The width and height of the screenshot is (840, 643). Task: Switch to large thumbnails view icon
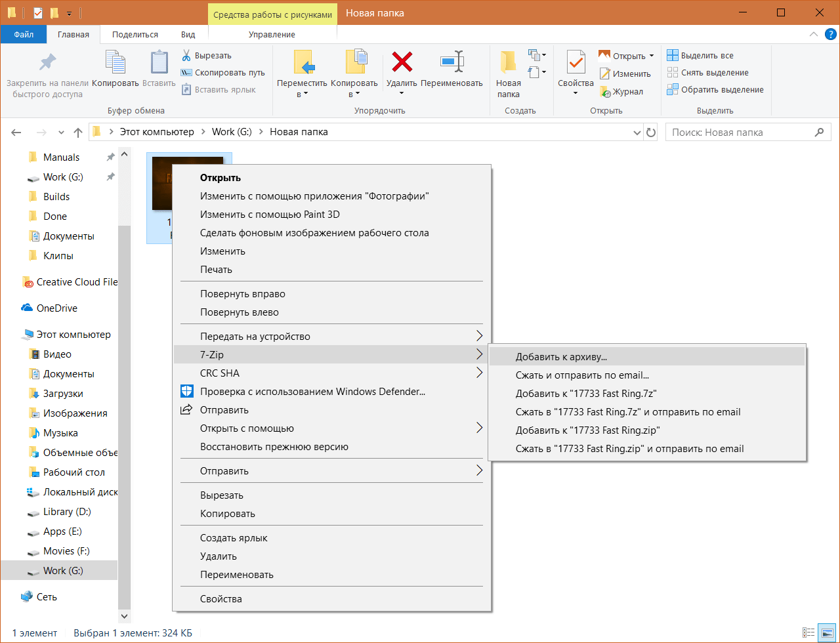(828, 633)
